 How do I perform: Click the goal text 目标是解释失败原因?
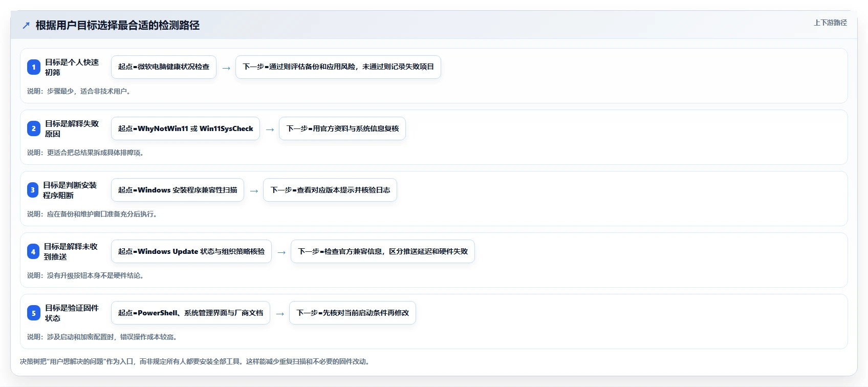pyautogui.click(x=72, y=128)
